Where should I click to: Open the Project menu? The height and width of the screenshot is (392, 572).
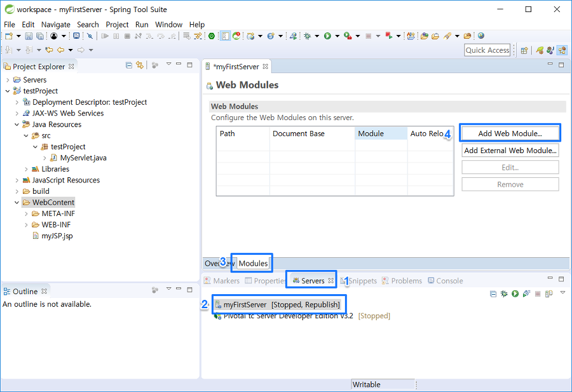(x=117, y=24)
